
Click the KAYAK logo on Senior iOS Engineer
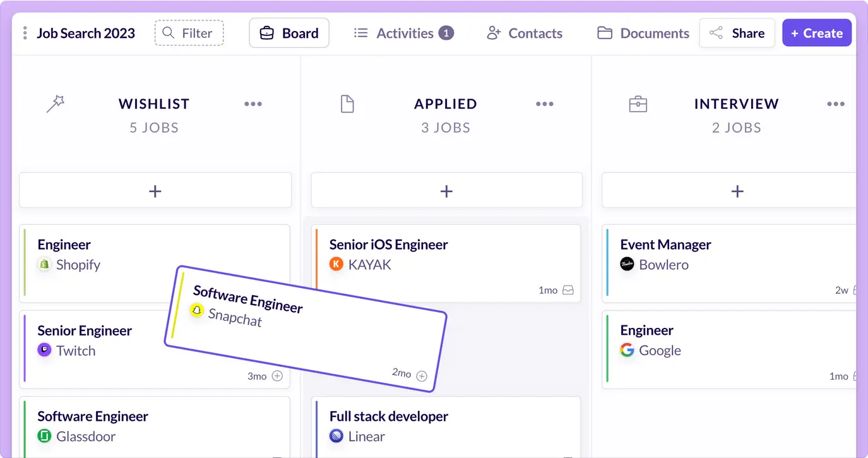coord(336,265)
